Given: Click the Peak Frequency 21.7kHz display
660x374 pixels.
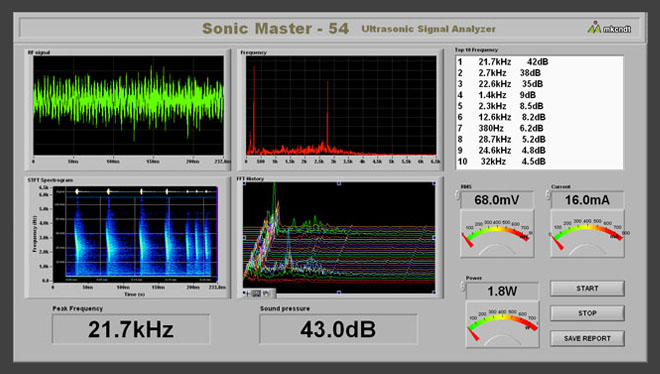Looking at the screenshot, I should (131, 329).
